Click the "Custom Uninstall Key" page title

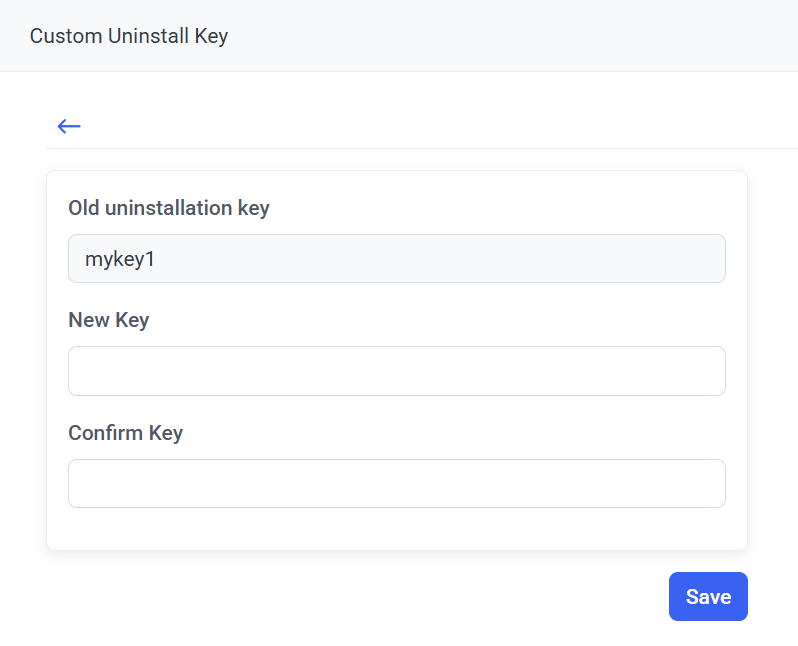[x=129, y=36]
